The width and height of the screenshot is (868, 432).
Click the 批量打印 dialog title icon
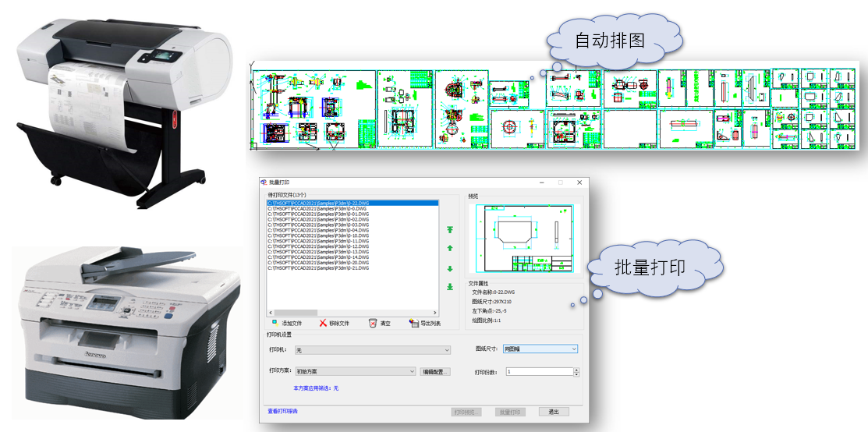point(264,182)
